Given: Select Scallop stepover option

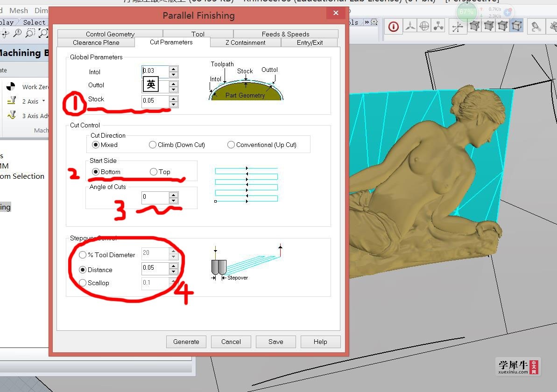Looking at the screenshot, I should (94, 283).
